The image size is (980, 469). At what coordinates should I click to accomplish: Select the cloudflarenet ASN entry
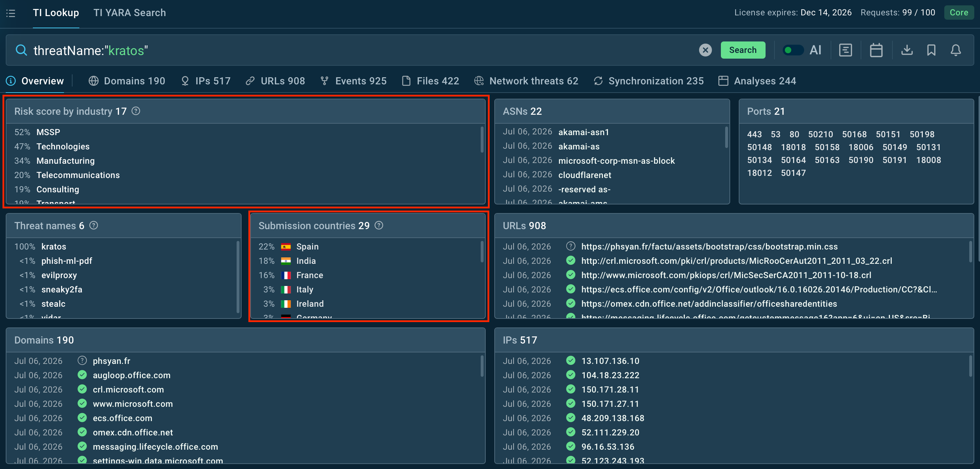(584, 175)
